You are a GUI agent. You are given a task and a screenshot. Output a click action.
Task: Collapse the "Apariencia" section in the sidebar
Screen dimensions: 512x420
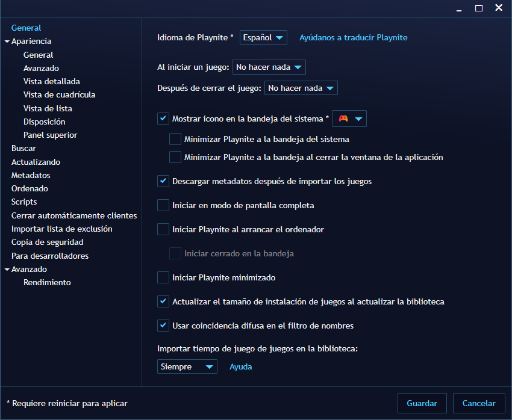click(6, 41)
